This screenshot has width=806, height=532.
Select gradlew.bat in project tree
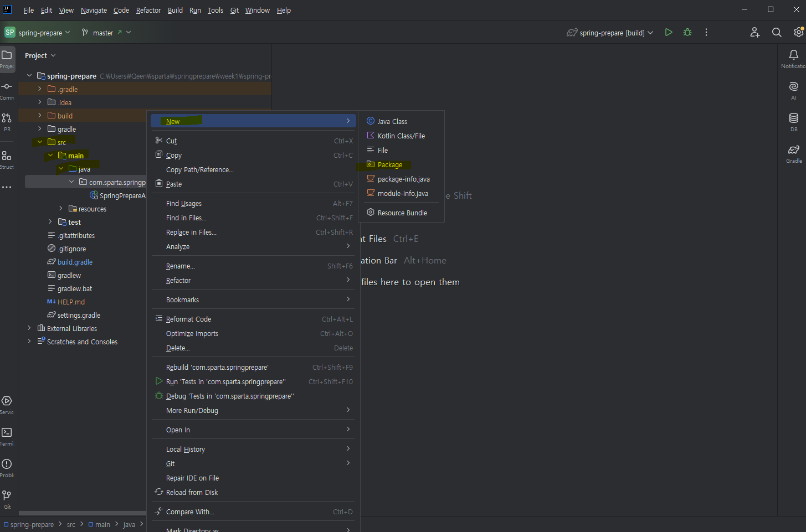(x=75, y=288)
